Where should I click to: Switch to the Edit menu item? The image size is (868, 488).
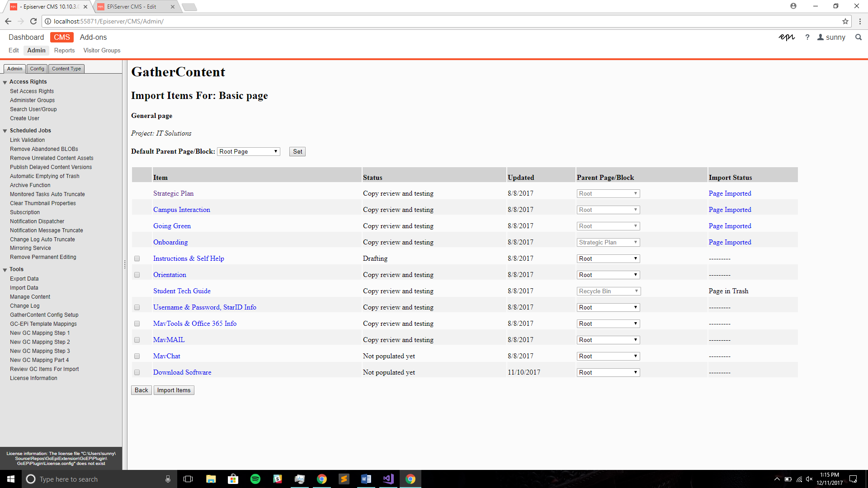click(14, 50)
